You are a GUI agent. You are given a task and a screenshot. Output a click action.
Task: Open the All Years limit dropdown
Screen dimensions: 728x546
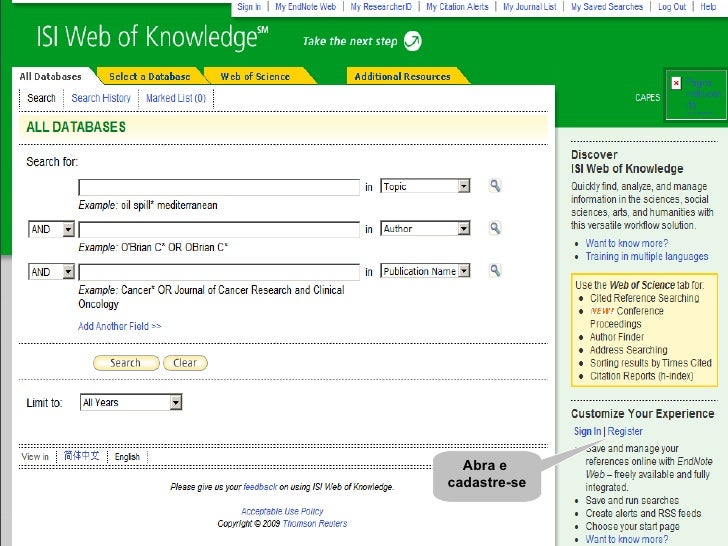[131, 402]
